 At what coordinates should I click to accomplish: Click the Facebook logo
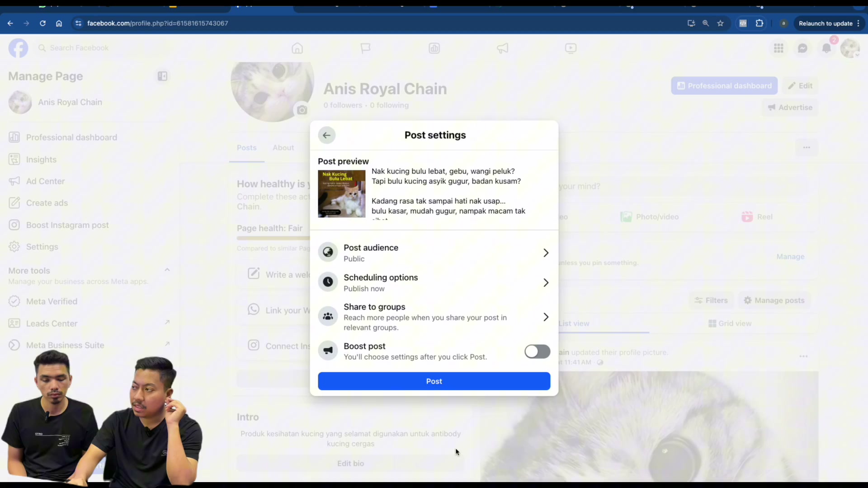click(x=18, y=48)
